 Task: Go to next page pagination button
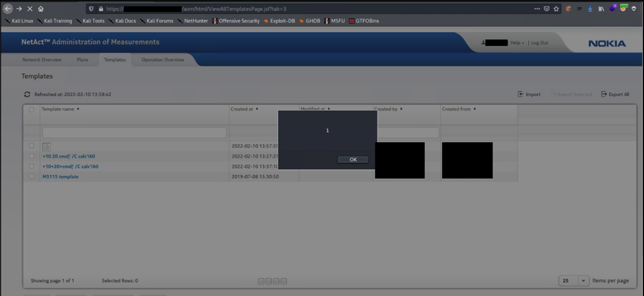point(276,281)
